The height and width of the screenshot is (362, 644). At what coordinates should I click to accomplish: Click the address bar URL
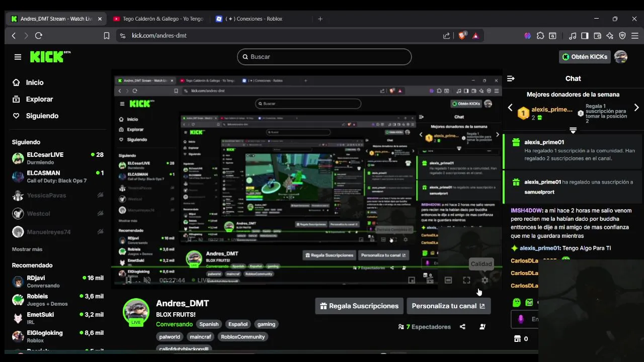tap(159, 36)
